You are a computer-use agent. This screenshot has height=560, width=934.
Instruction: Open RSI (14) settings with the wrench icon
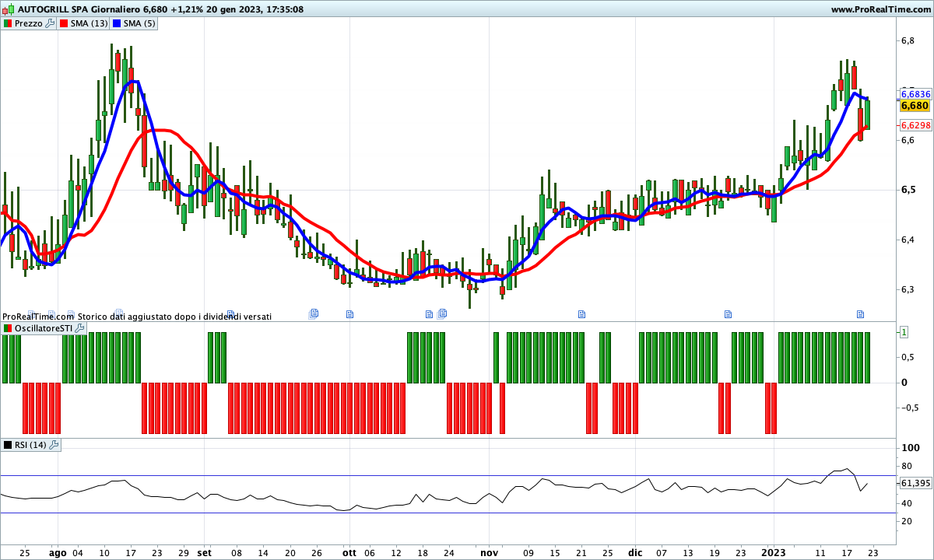[54, 445]
